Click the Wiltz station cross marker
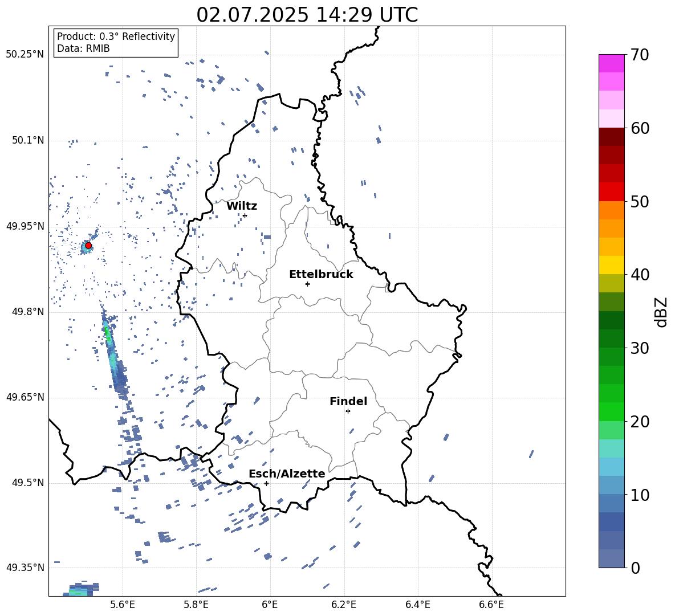 [x=245, y=215]
